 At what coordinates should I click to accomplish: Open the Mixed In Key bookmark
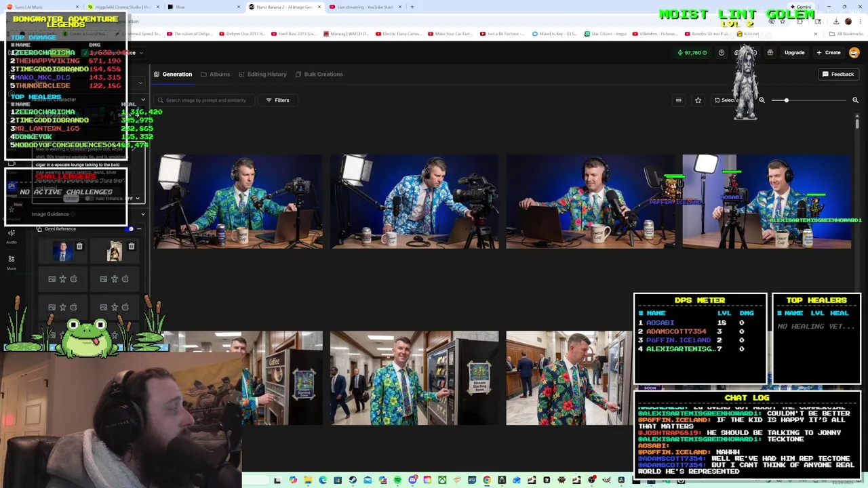coord(553,33)
